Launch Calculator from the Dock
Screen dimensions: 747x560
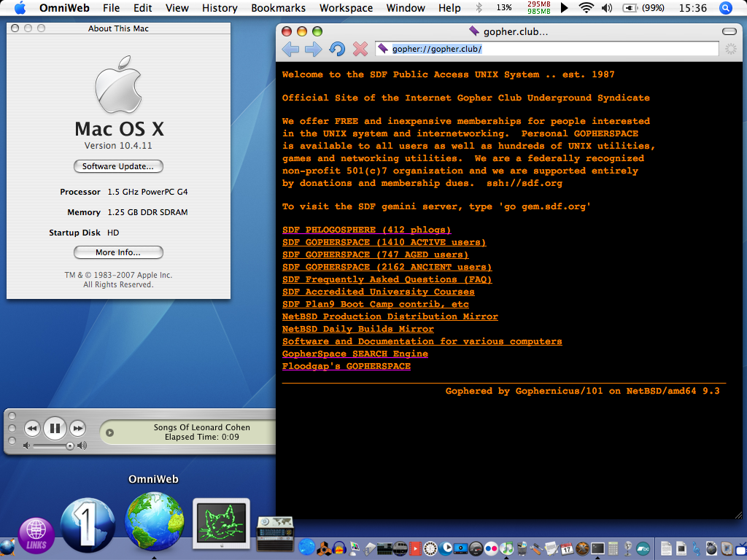point(613,548)
